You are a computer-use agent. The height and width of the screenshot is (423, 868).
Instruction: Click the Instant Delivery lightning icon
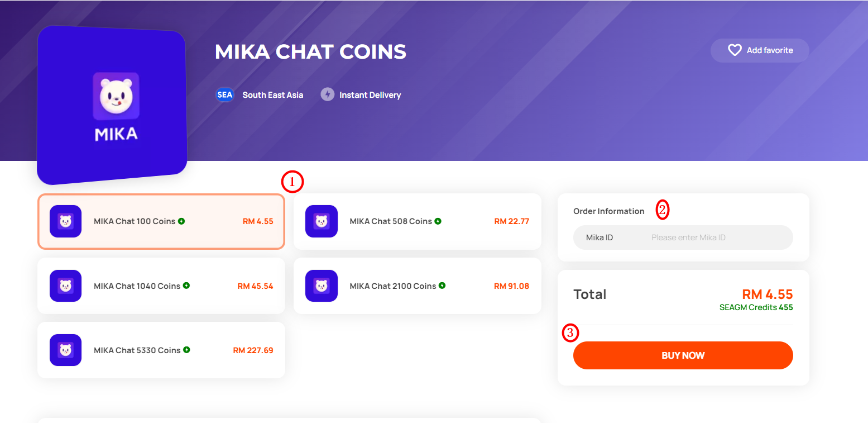[x=327, y=94]
